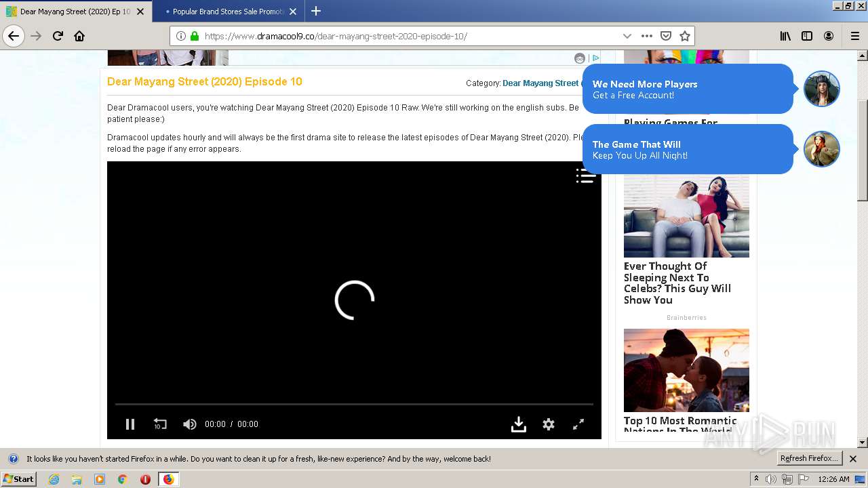
Task: Dismiss the Firefox refresh notification bar
Action: coord(853,459)
